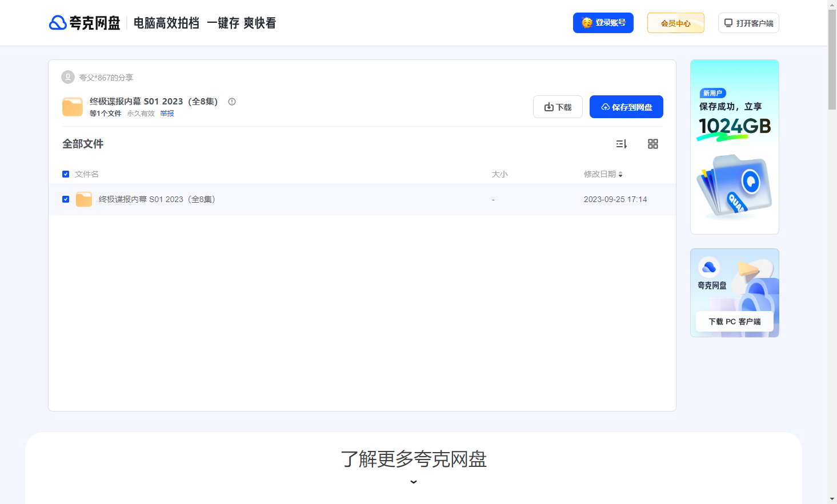The height and width of the screenshot is (504, 837).
Task: Click the 下载 PC 客户端 button
Action: click(x=735, y=321)
